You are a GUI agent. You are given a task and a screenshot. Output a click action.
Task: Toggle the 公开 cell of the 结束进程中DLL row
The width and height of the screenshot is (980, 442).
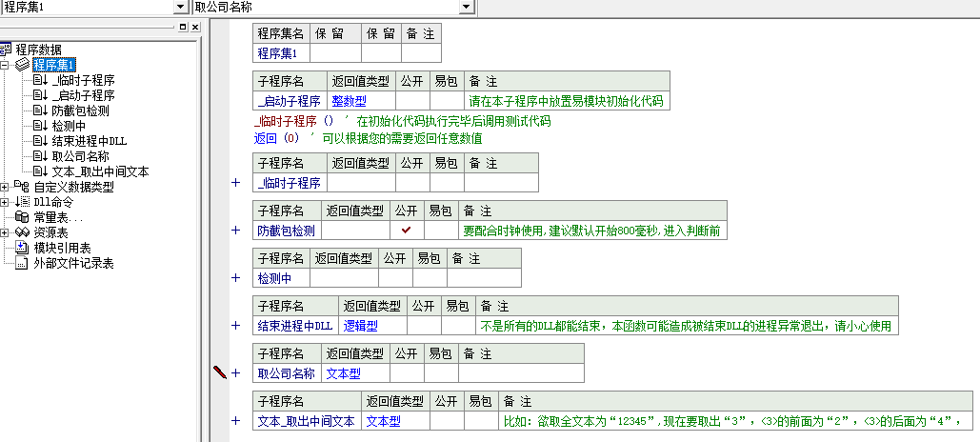coord(424,326)
